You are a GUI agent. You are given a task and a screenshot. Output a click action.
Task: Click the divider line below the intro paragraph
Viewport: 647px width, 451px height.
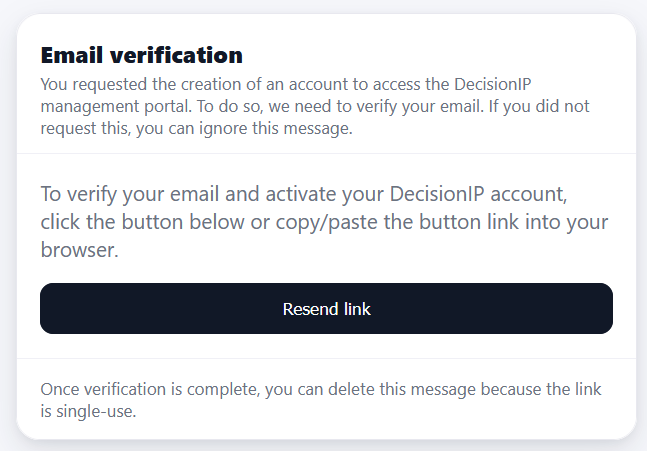(326, 153)
